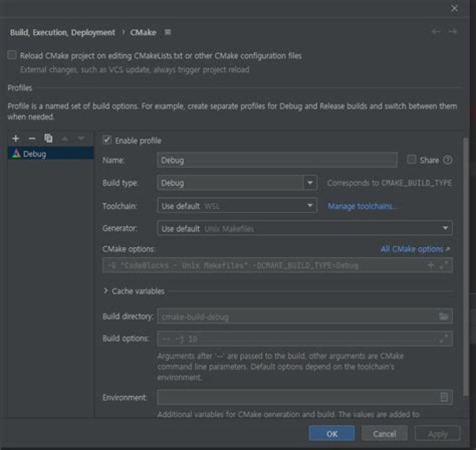The width and height of the screenshot is (476, 450).
Task: Move profile down arrow
Action: [x=81, y=139]
